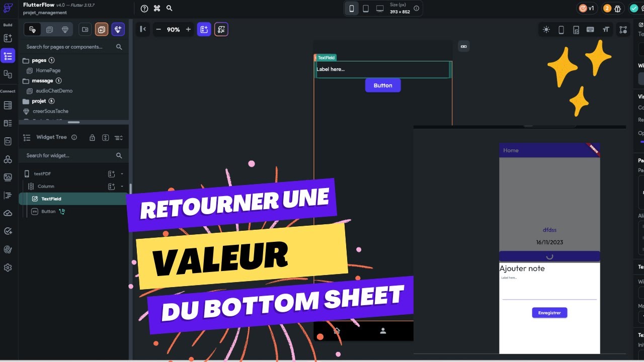Open Media Assets in the sidebar
Screen dimensions: 644x362
tap(8, 177)
